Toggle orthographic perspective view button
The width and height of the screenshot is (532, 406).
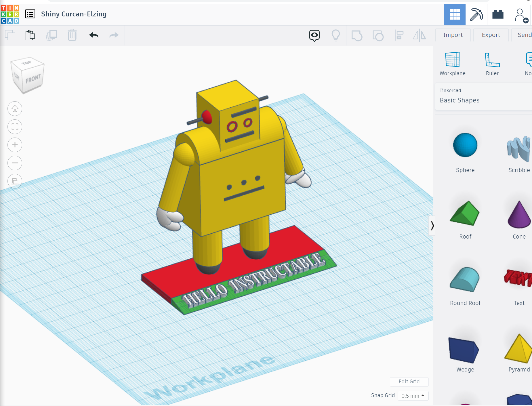click(x=15, y=181)
